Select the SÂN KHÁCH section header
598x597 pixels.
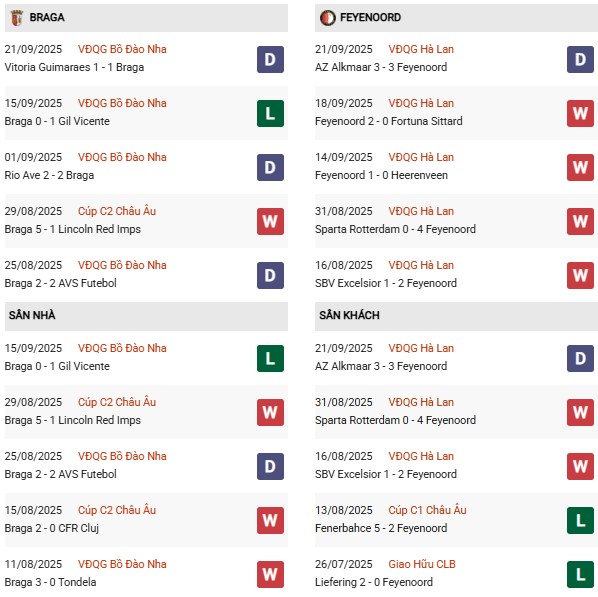point(456,316)
